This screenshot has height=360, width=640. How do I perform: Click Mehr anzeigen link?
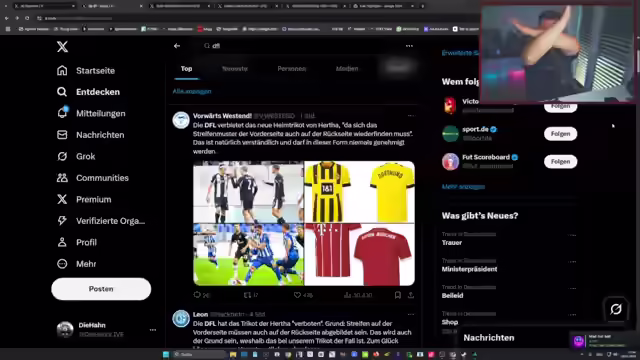(463, 187)
